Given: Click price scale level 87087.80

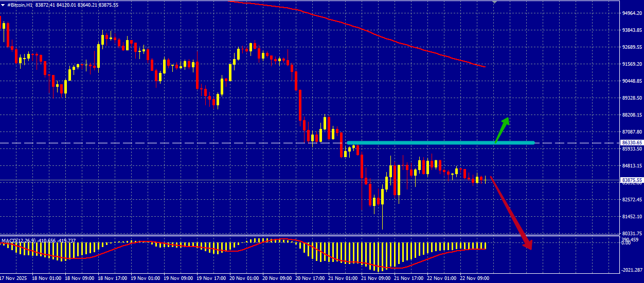Looking at the screenshot, I should tap(632, 132).
